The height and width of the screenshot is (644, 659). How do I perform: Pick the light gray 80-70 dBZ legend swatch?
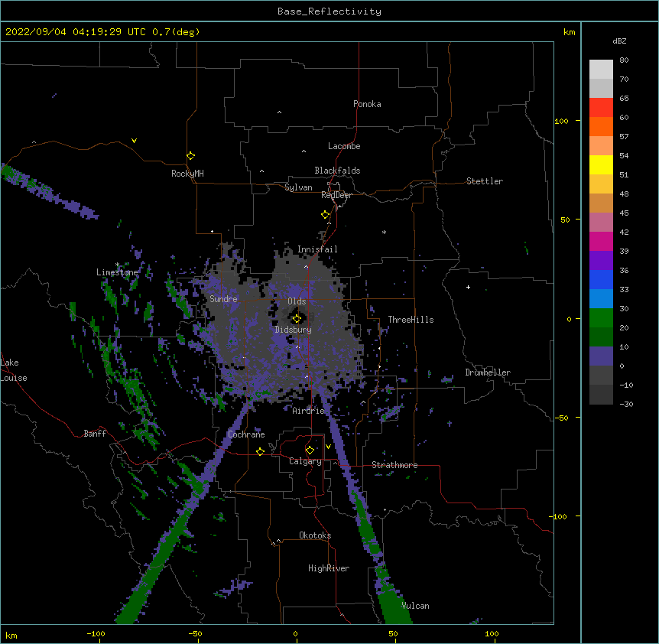(x=601, y=70)
